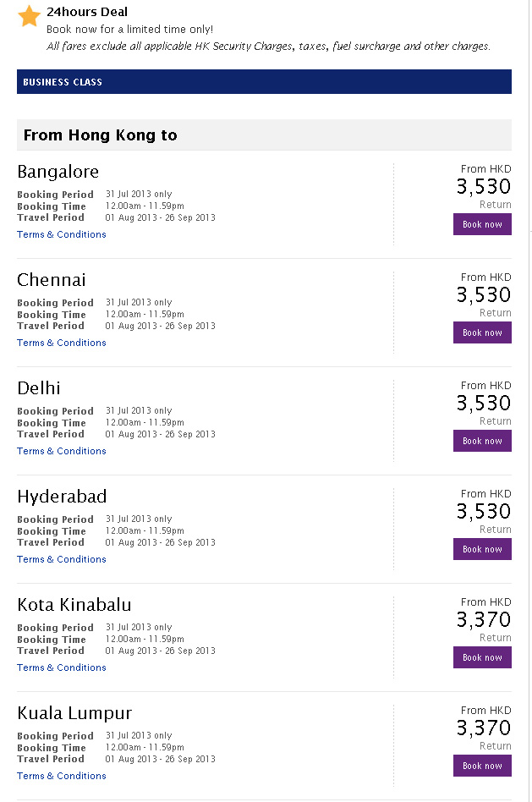Viewport: 532px width, 802px height.
Task: Click the Bangalore destination heading
Action: 58,172
